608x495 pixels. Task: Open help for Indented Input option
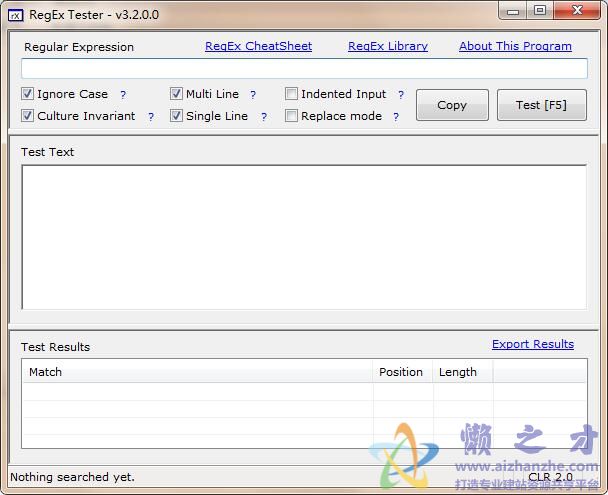pyautogui.click(x=401, y=95)
